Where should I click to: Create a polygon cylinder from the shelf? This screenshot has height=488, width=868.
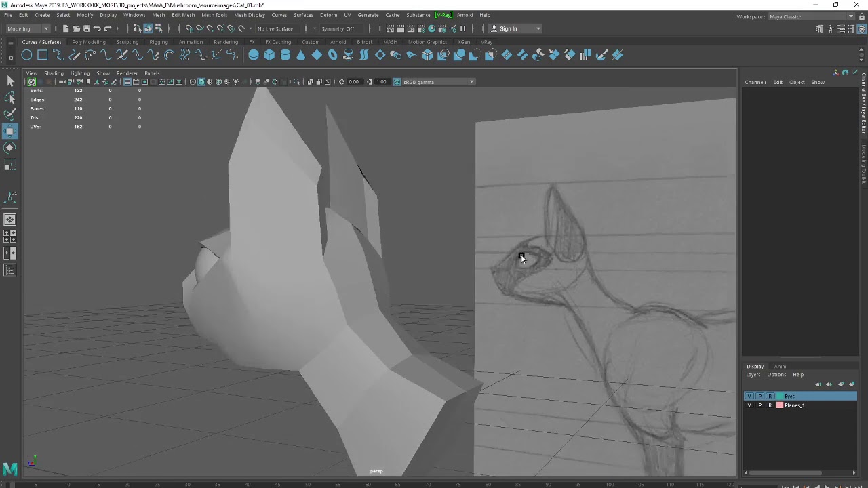285,55
